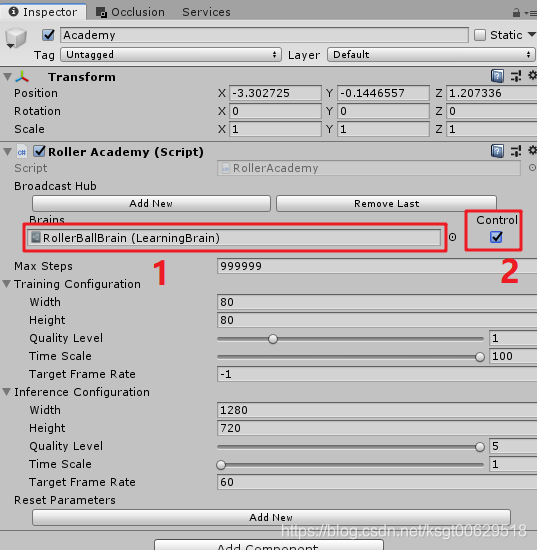Open Roller Academy preset selector icon
The width and height of the screenshot is (537, 550).
click(x=516, y=151)
